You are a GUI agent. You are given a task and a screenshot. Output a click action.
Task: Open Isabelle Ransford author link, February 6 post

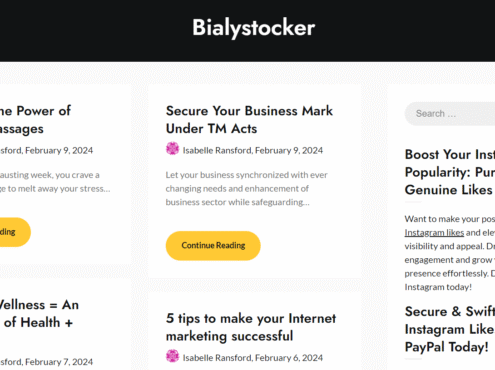pos(217,358)
